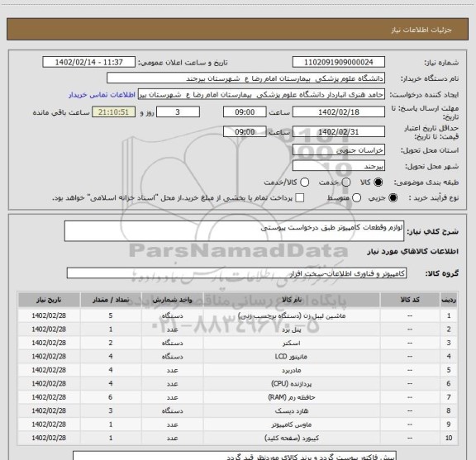Click the goods group field کامپیوتر و فناوری اطلاعات

click(x=236, y=273)
